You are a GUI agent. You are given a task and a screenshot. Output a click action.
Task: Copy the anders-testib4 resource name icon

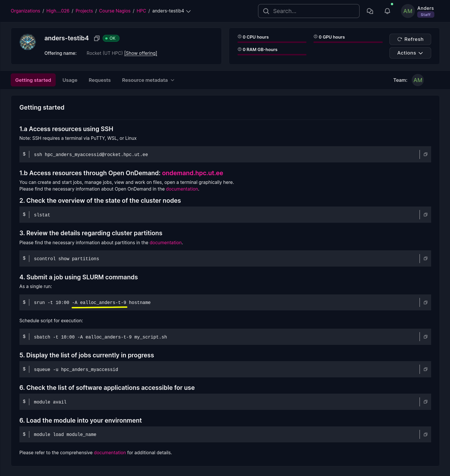click(97, 38)
